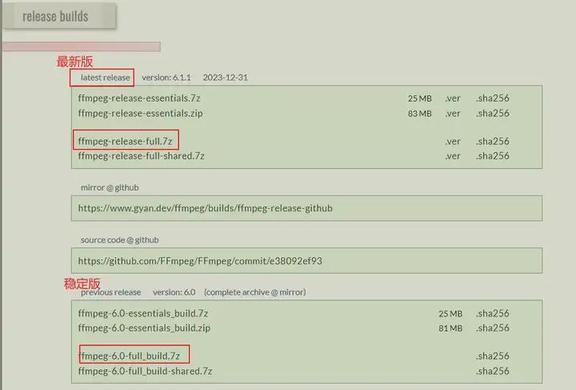The width and height of the screenshot is (576, 390).
Task: Download ffmpeg-6.0-full_build.7z
Action: pos(129,356)
